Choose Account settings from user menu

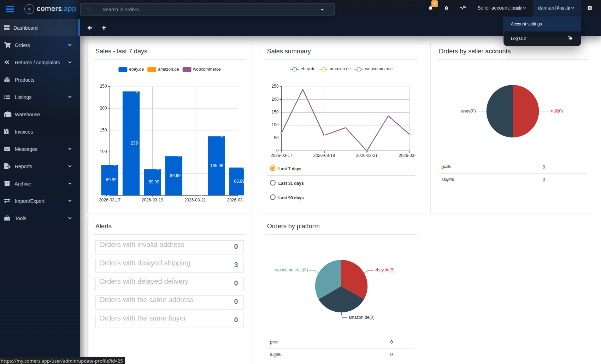tap(526, 24)
